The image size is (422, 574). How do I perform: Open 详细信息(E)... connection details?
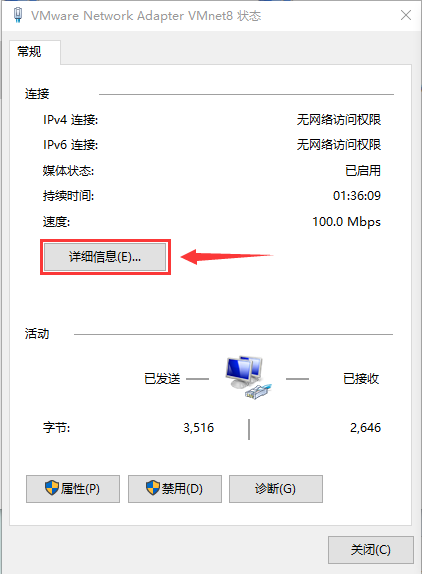(105, 257)
